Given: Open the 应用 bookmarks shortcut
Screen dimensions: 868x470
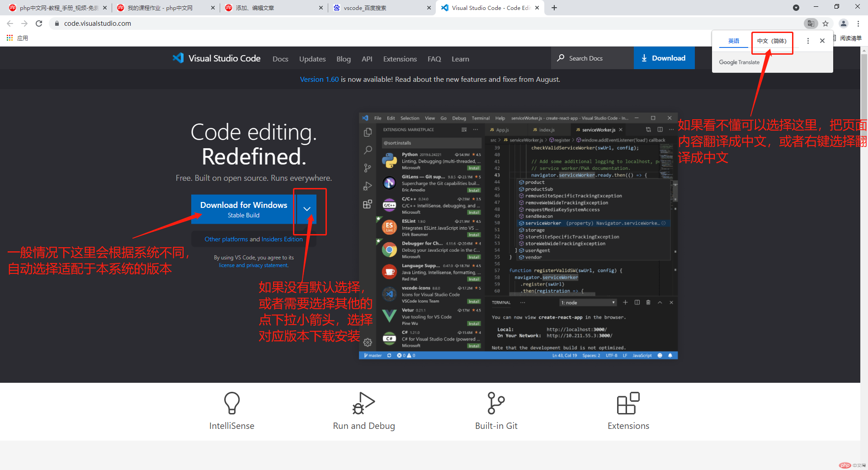Looking at the screenshot, I should pos(17,38).
